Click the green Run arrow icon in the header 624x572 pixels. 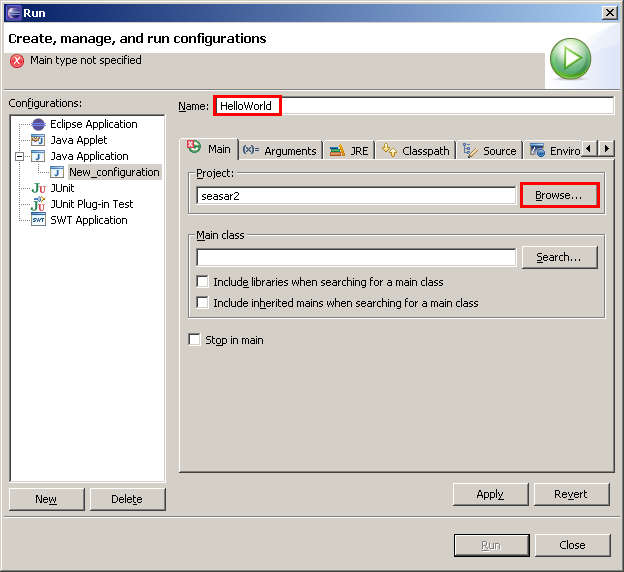point(570,60)
